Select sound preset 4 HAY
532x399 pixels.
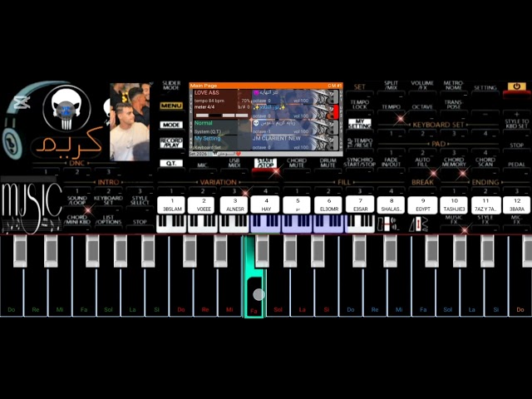coord(266,205)
